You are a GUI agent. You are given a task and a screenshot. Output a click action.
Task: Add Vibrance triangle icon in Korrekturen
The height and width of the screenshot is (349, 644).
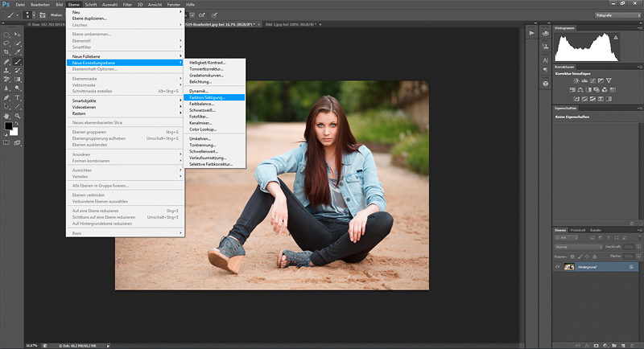pos(609,80)
